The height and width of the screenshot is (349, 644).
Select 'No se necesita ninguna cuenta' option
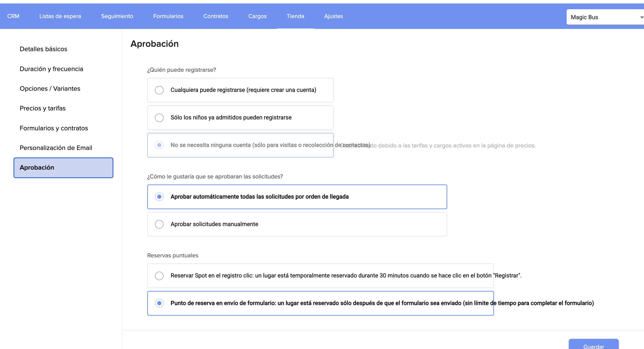pyautogui.click(x=159, y=145)
